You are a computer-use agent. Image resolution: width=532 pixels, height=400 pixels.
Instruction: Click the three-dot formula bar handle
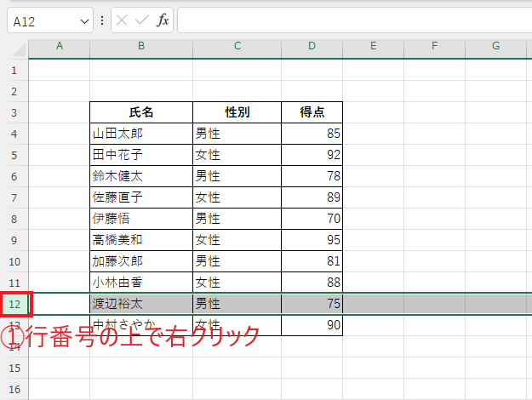pos(102,20)
